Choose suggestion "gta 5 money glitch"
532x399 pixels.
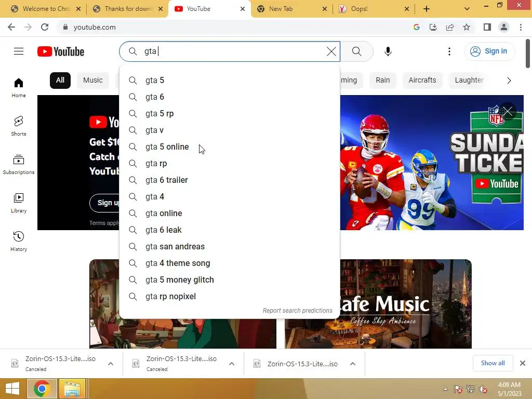[229, 280]
